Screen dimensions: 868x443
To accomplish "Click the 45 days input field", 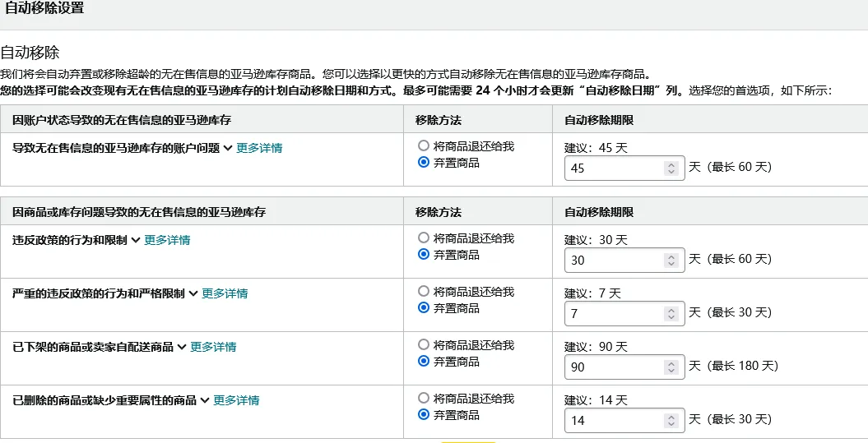I will click(x=613, y=168).
